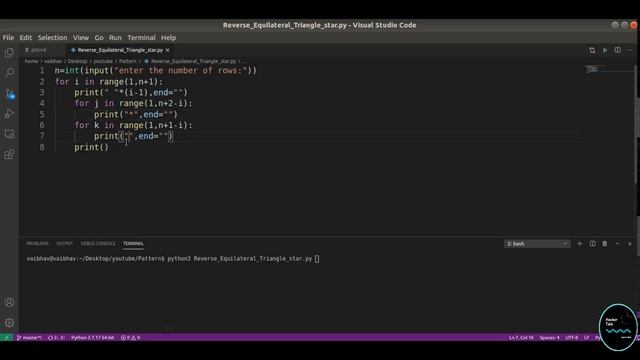
Task: Open the Selection menu
Action: point(52,38)
